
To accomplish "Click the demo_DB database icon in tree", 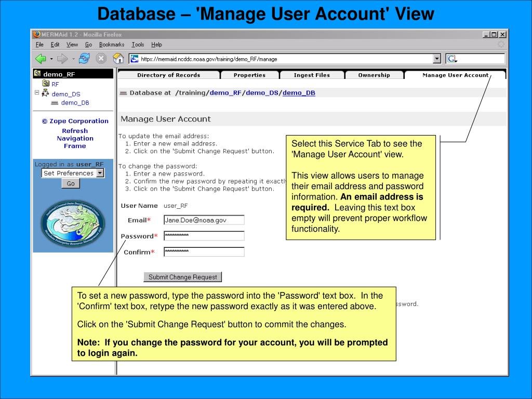I will [x=54, y=103].
